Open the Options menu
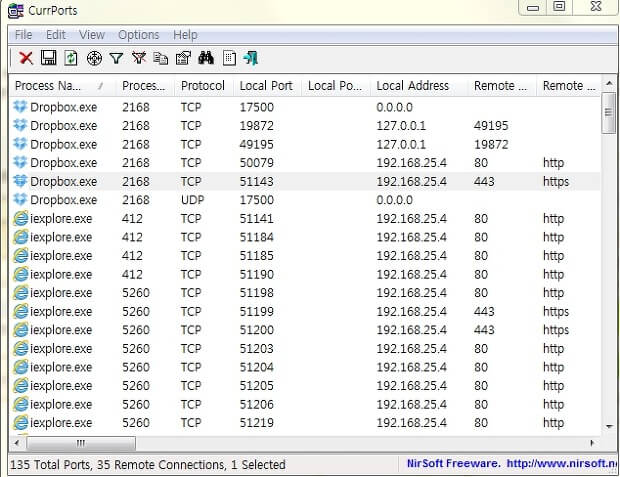The image size is (620, 477). [139, 35]
